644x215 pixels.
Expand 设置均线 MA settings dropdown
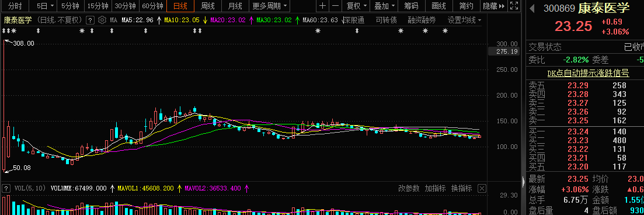point(464,20)
